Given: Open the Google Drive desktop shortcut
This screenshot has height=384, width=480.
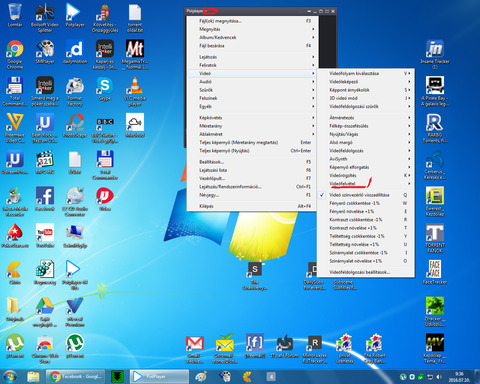Looking at the screenshot, I should coord(45,312).
